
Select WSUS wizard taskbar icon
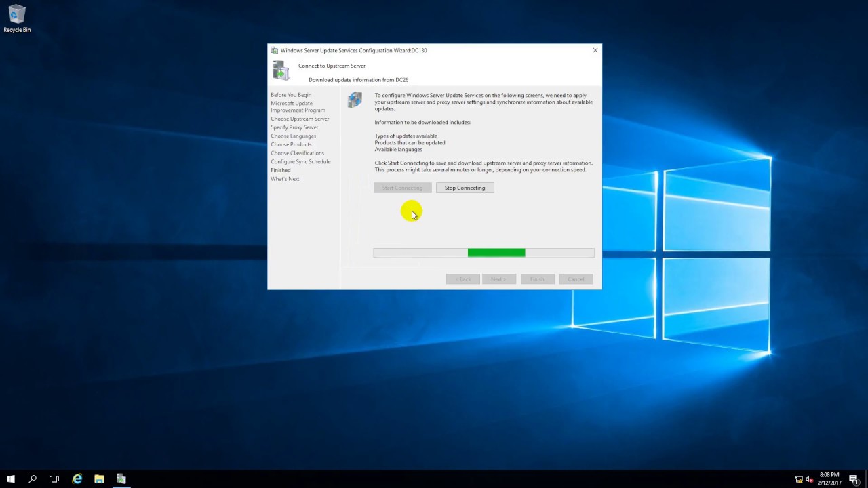click(x=121, y=479)
